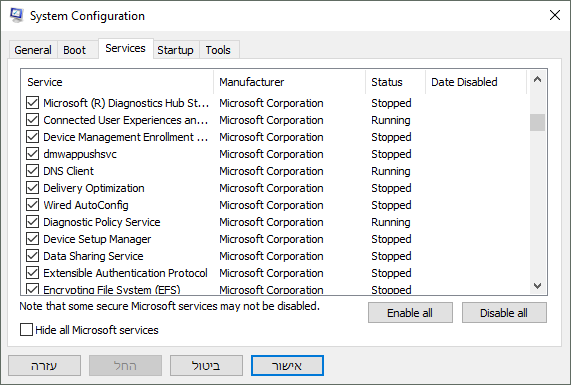Uncheck Encrypting File System (EFS) service
This screenshot has width=571, height=385.
(x=32, y=289)
